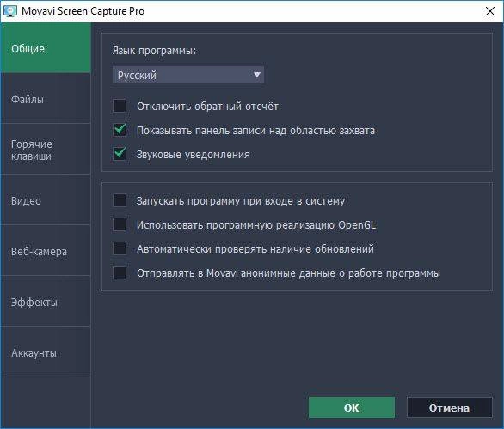Click the Отмена button
504x429 pixels.
click(449, 408)
